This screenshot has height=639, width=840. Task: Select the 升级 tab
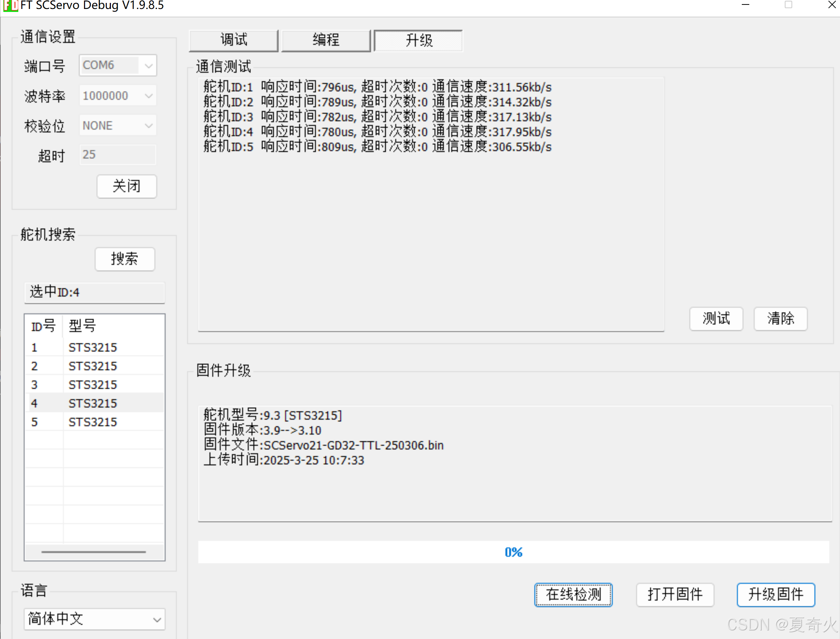point(418,40)
